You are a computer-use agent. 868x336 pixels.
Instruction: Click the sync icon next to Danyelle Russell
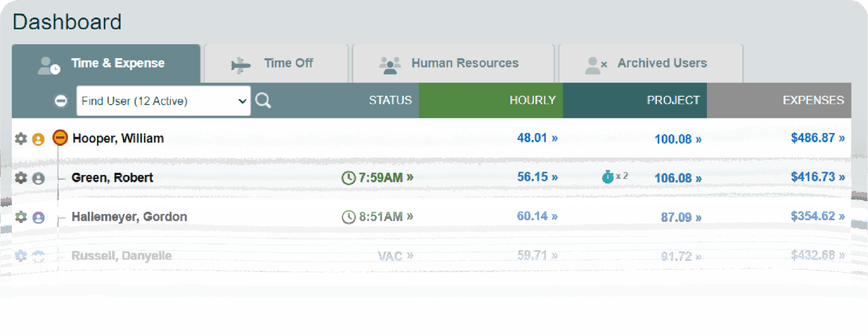click(x=37, y=255)
